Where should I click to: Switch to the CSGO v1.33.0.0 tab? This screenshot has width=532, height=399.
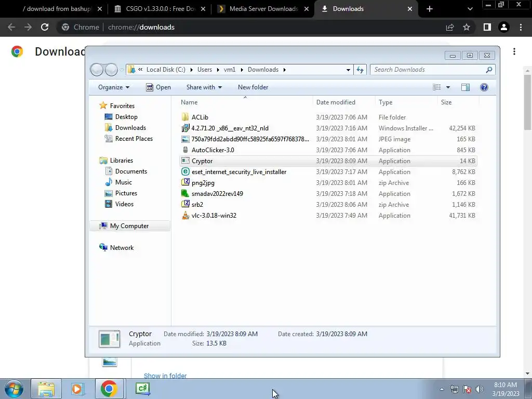point(161,9)
